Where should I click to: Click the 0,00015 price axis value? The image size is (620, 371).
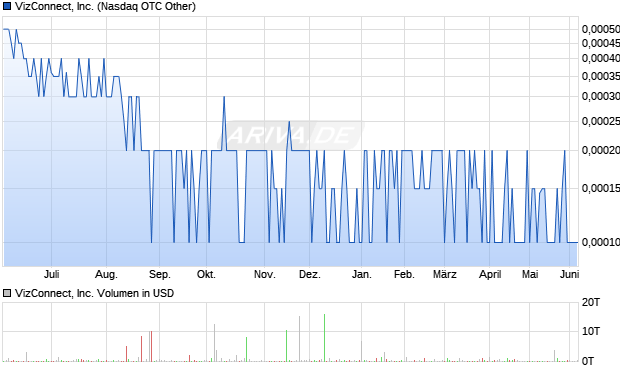click(x=601, y=188)
